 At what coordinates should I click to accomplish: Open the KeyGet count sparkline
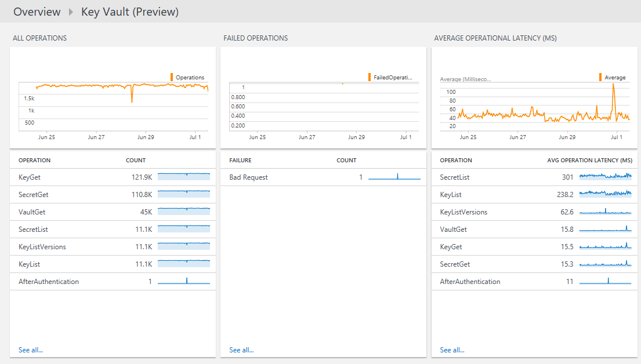click(x=184, y=177)
